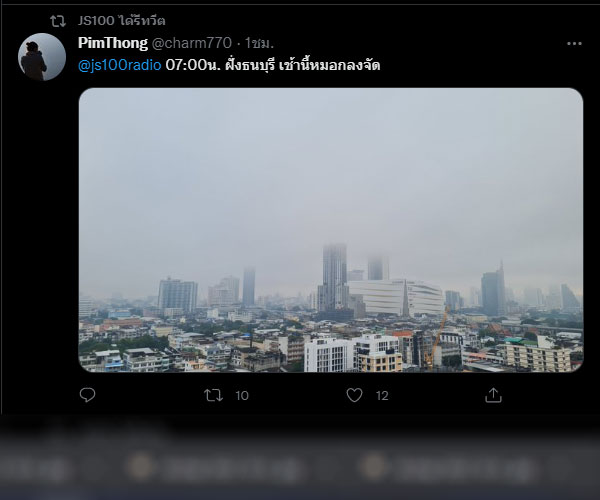Open the share upload icon
The image size is (600, 500).
pyautogui.click(x=493, y=395)
